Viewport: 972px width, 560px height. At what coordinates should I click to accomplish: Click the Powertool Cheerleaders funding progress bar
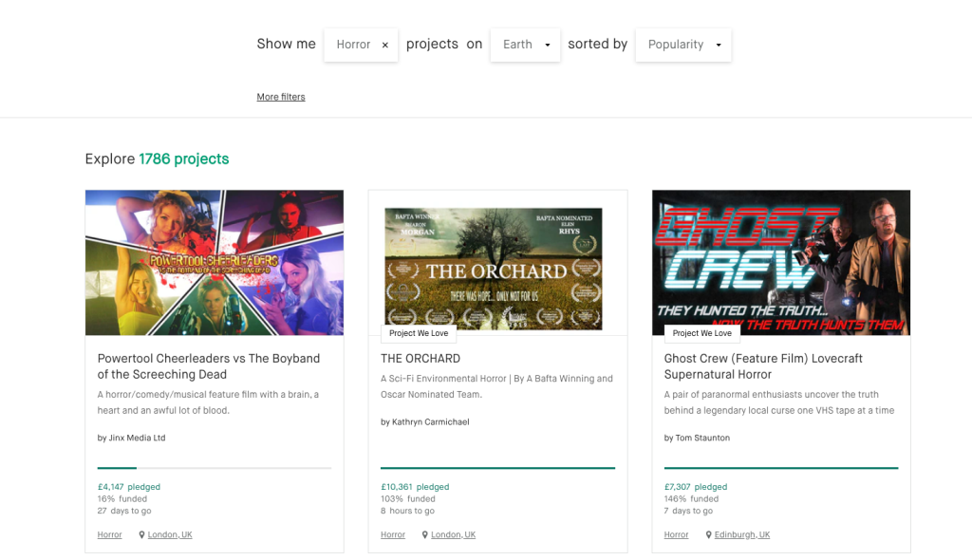click(x=214, y=468)
